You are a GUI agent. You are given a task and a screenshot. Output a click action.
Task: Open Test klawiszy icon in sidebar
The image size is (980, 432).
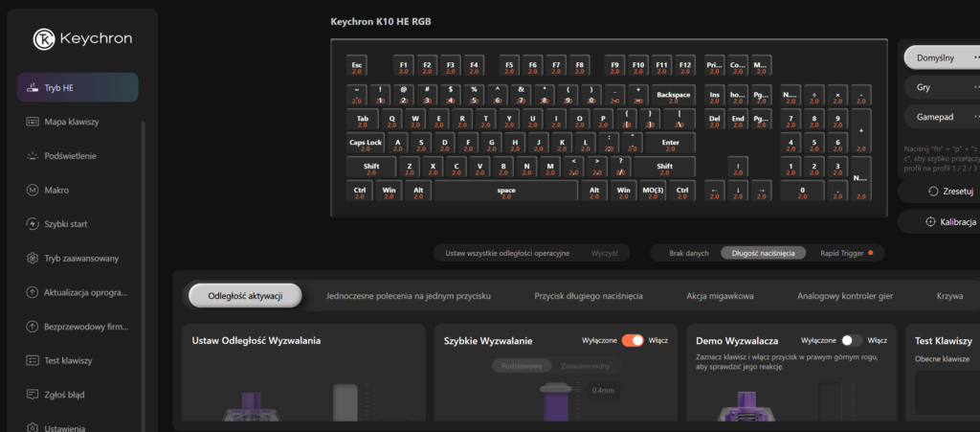tap(33, 360)
